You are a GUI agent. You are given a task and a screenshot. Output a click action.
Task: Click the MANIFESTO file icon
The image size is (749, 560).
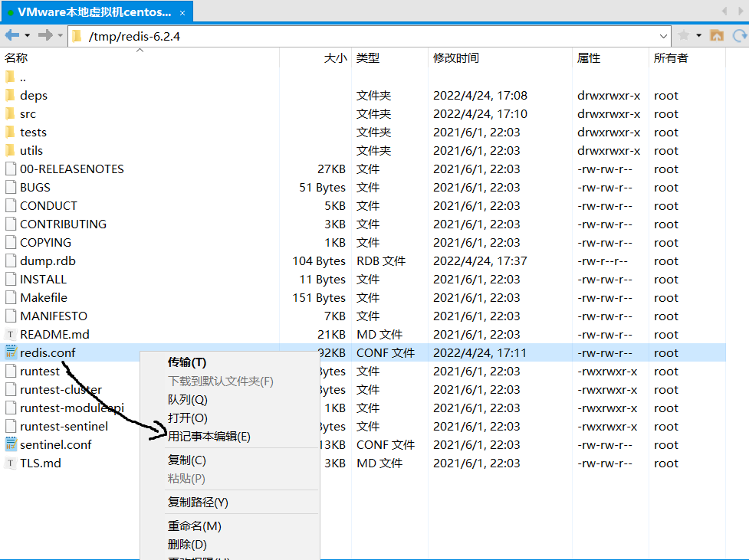(x=11, y=316)
